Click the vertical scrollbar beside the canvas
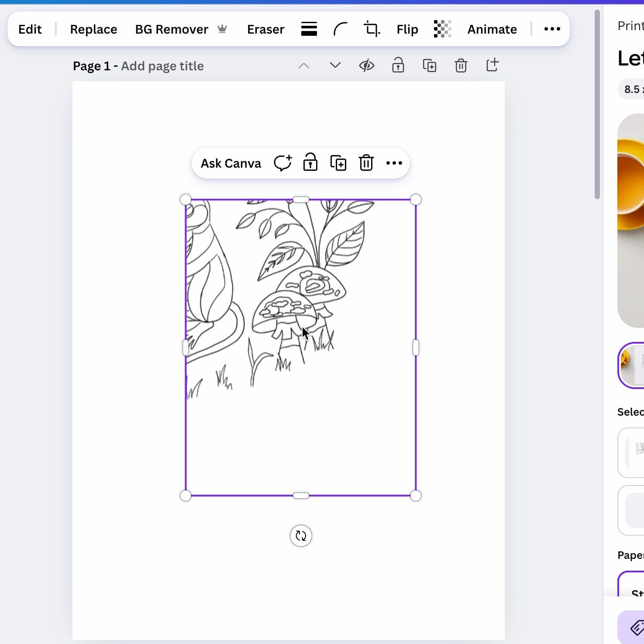Screen dimensions: 644x644 [597, 104]
